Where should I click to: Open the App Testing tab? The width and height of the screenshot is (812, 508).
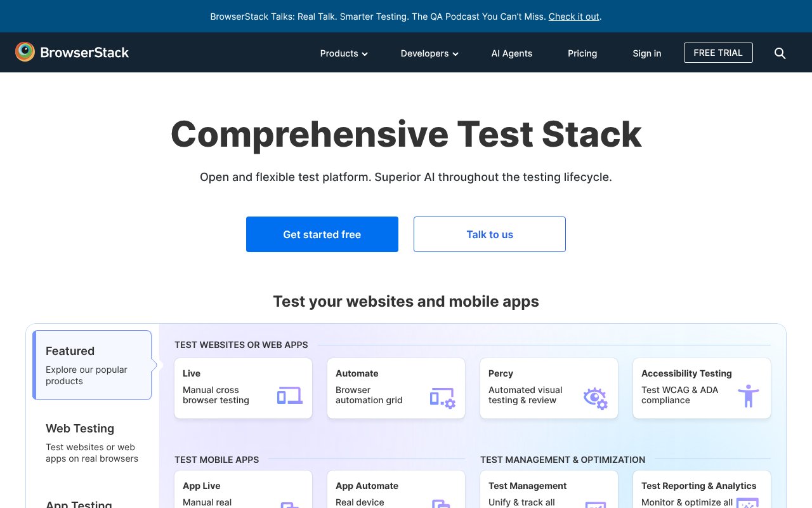tap(79, 504)
